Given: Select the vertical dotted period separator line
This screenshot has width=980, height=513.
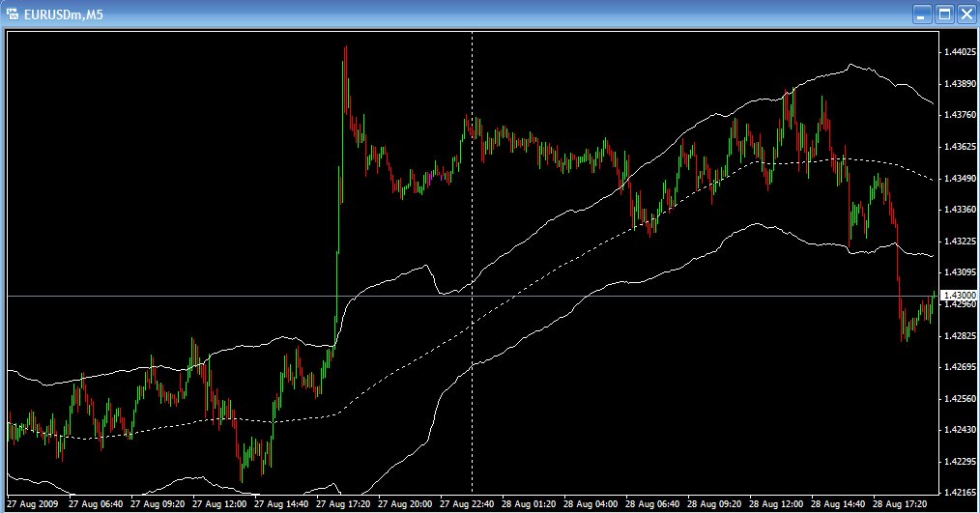Looking at the screenshot, I should click(472, 263).
